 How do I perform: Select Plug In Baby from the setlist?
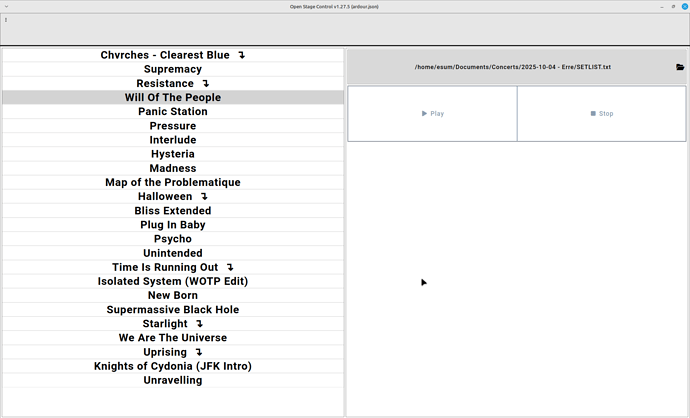click(173, 225)
